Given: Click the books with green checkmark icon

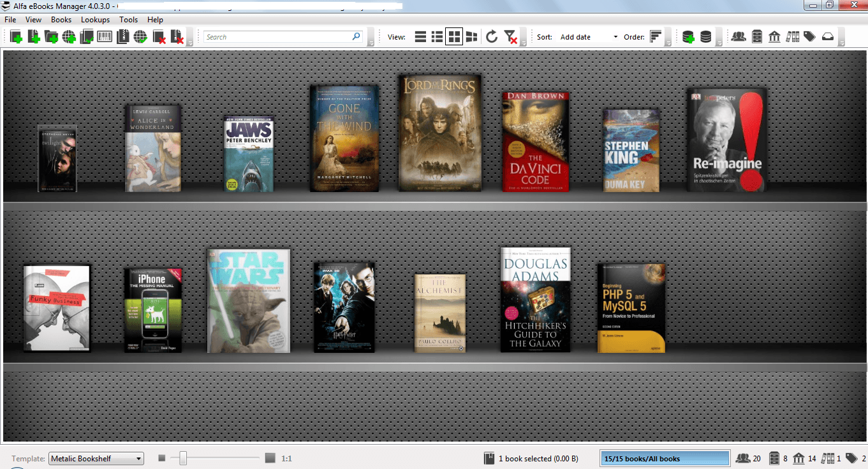Looking at the screenshot, I should (x=87, y=37).
